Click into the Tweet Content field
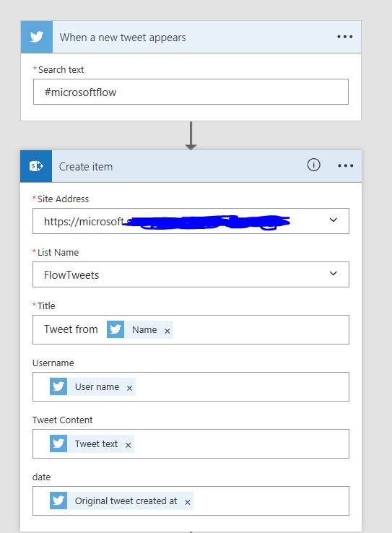392x533 pixels. click(191, 444)
